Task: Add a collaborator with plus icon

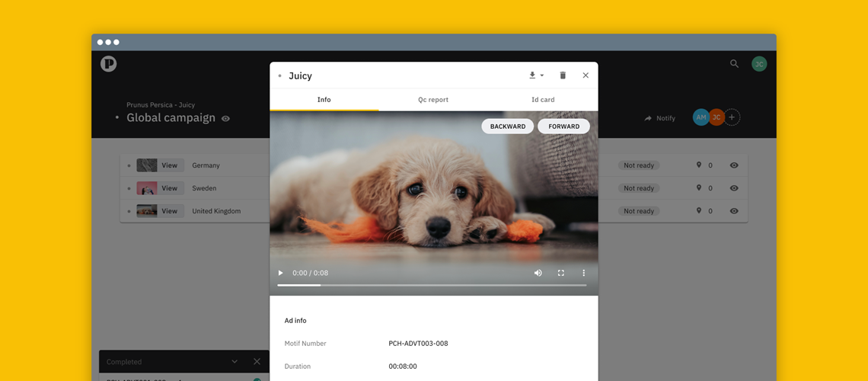Action: point(732,117)
